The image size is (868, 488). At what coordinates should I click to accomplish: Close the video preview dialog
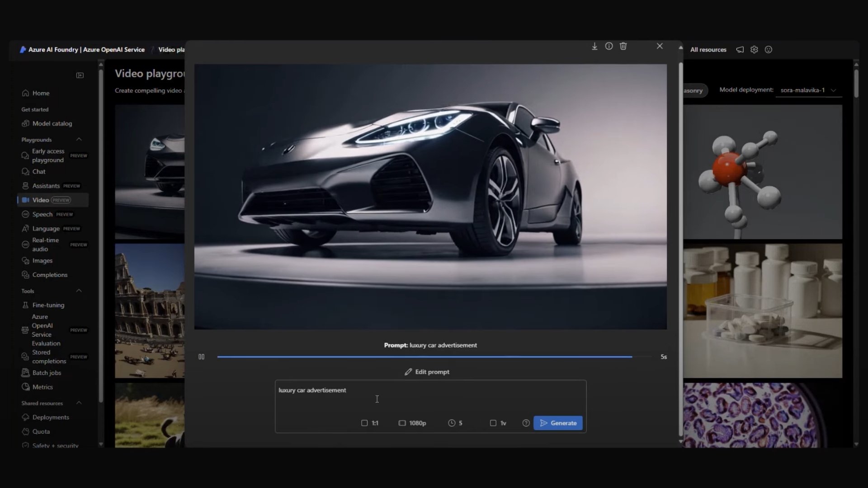(660, 46)
